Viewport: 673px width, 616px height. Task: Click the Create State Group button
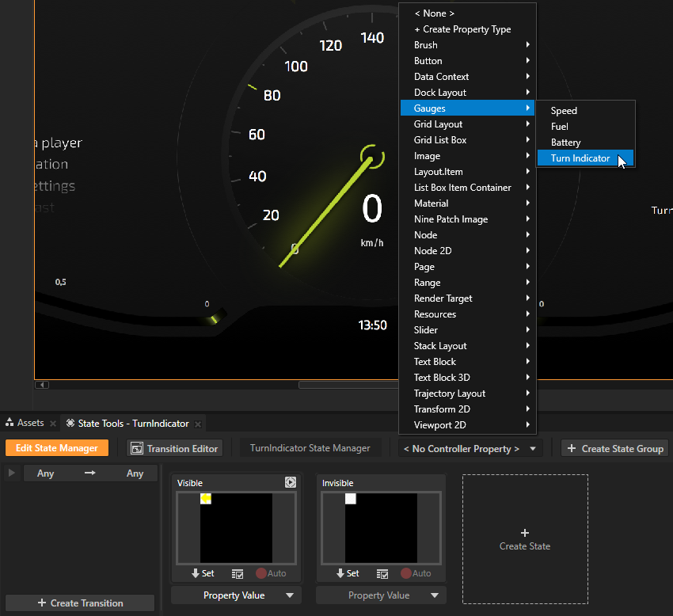pyautogui.click(x=614, y=448)
